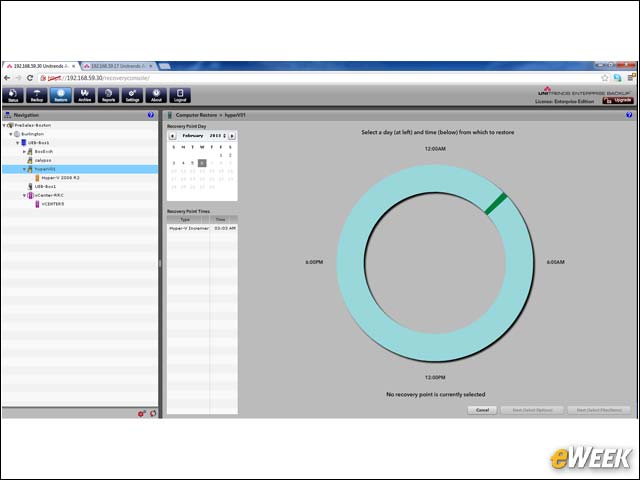Collapse the PreSales-Boston tree node
This screenshot has height=480, width=640.
click(4, 125)
